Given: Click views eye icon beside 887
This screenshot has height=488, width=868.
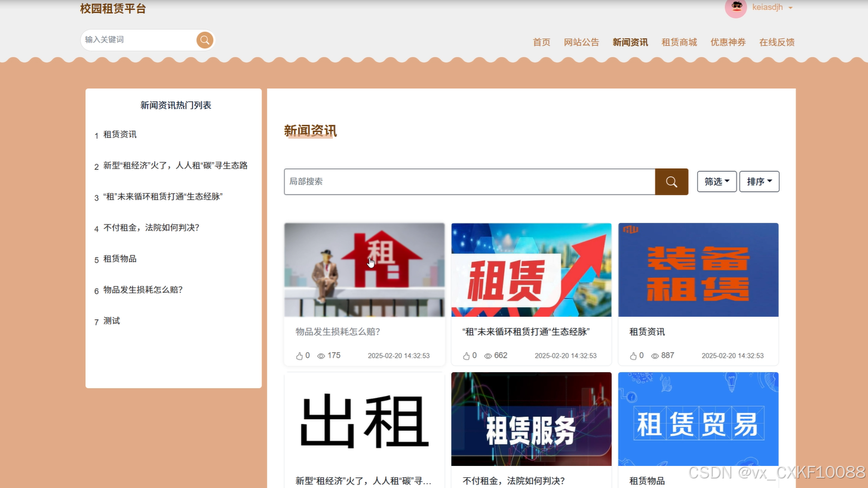Looking at the screenshot, I should 655,356.
